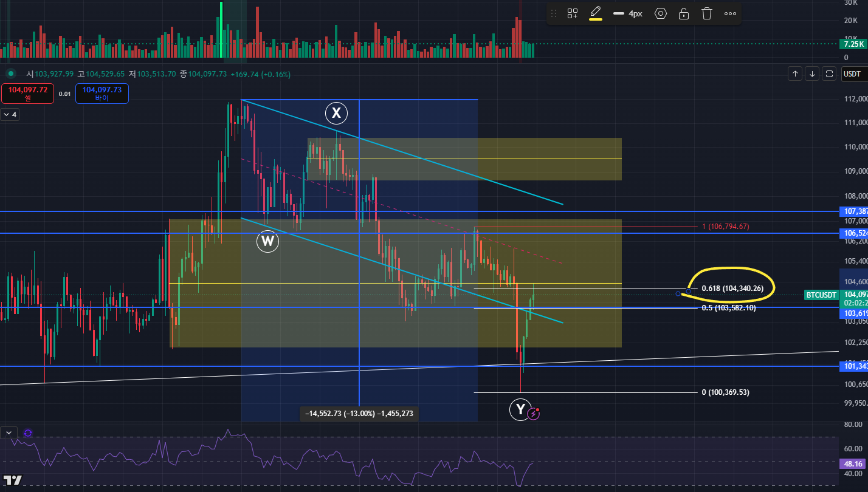Click the 7.25K volume value tag
This screenshot has width=868, height=492.
(853, 44)
